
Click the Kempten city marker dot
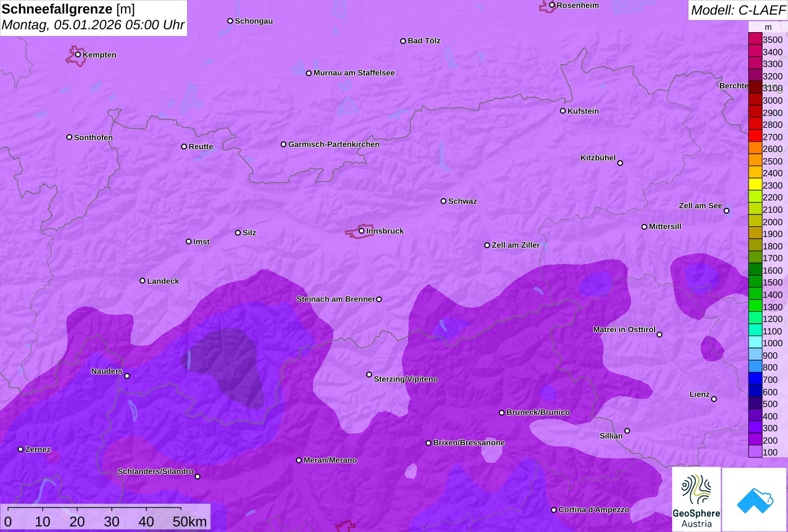coord(78,55)
